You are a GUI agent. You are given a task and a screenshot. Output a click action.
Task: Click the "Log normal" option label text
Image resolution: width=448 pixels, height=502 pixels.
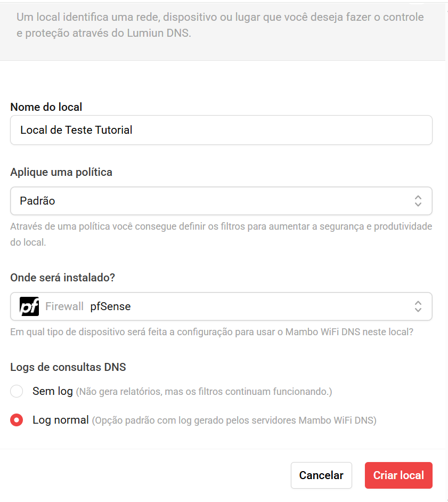point(60,420)
